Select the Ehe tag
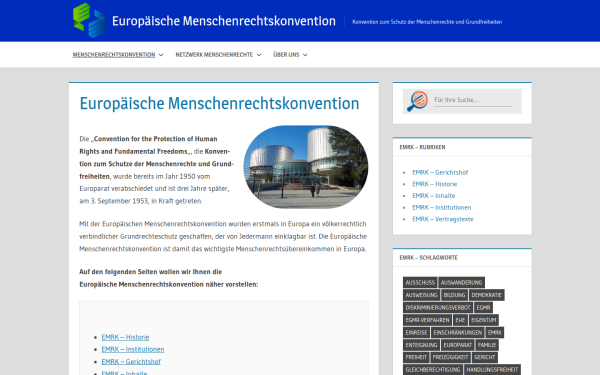This screenshot has height=375, width=600. (x=460, y=320)
